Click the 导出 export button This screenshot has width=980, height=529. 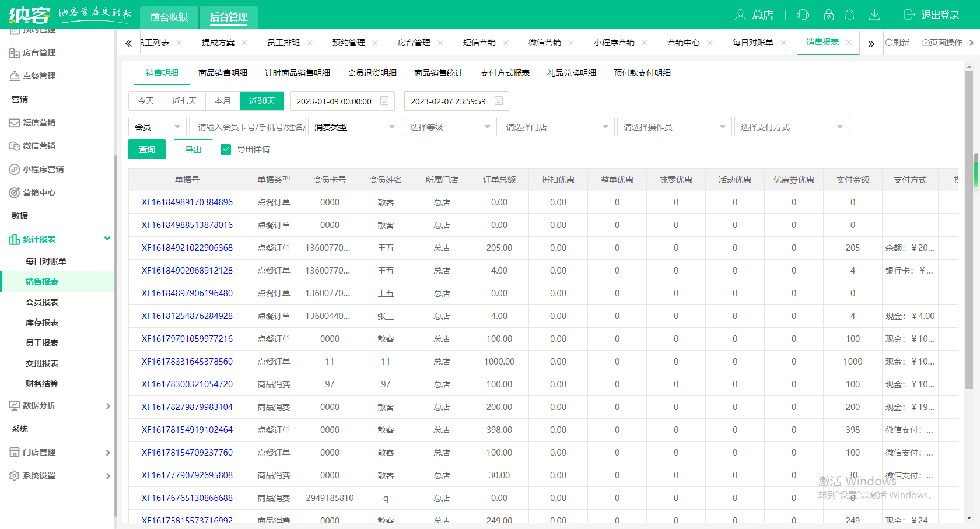pyautogui.click(x=193, y=149)
